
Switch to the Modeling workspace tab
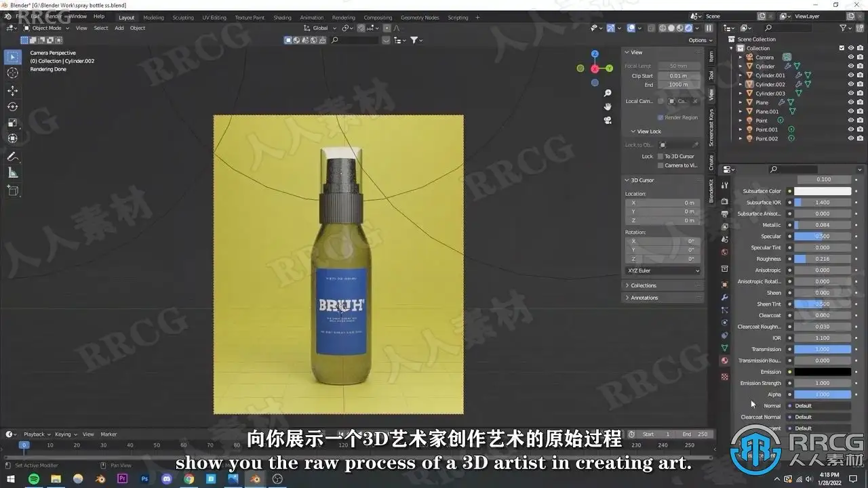153,18
